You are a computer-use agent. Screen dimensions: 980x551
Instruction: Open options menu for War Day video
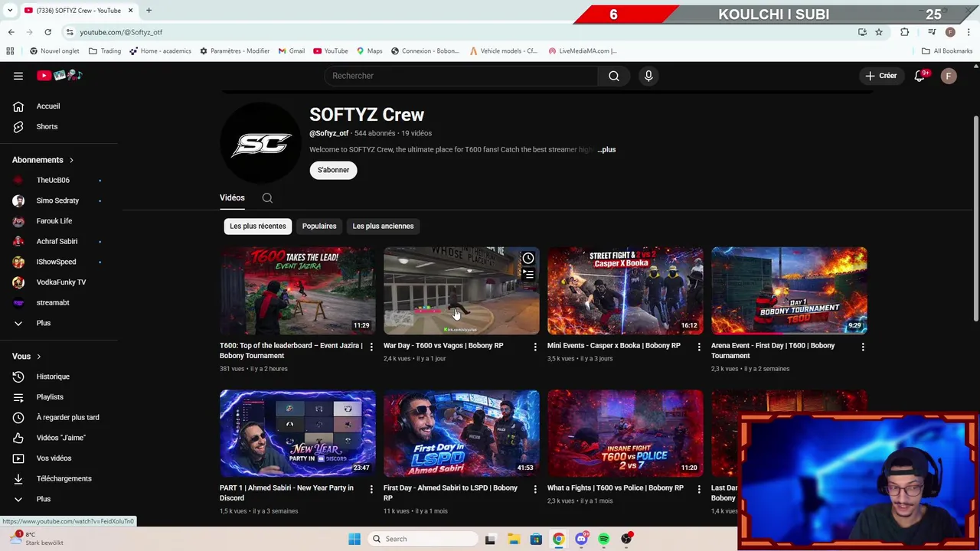pyautogui.click(x=535, y=347)
